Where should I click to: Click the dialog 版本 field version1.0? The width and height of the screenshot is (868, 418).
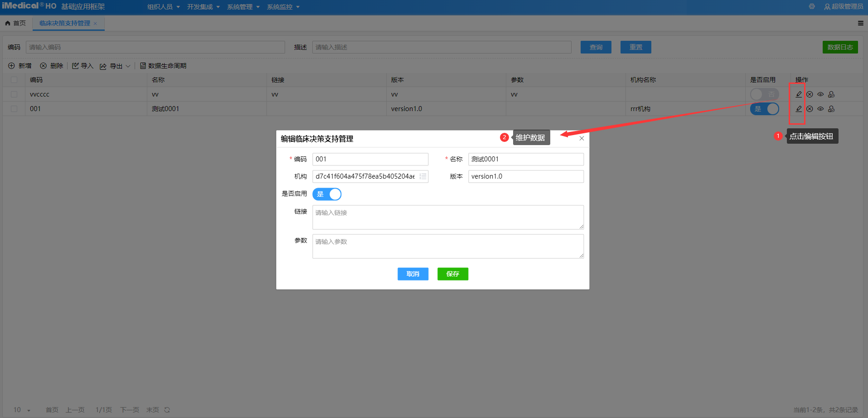coord(526,176)
